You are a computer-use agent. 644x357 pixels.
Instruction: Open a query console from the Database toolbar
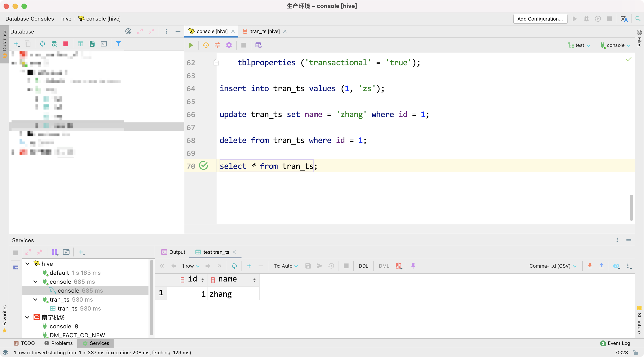point(104,44)
